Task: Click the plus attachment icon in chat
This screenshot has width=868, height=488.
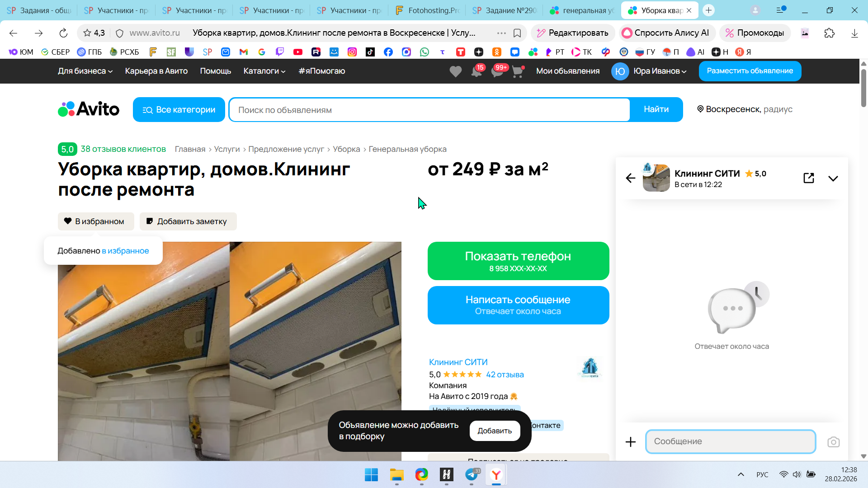Action: click(x=630, y=442)
